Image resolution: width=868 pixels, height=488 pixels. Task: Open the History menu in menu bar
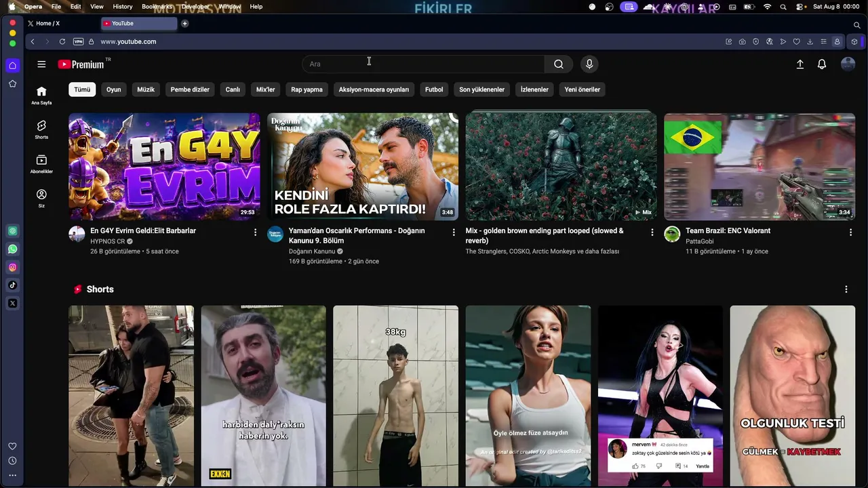(123, 7)
